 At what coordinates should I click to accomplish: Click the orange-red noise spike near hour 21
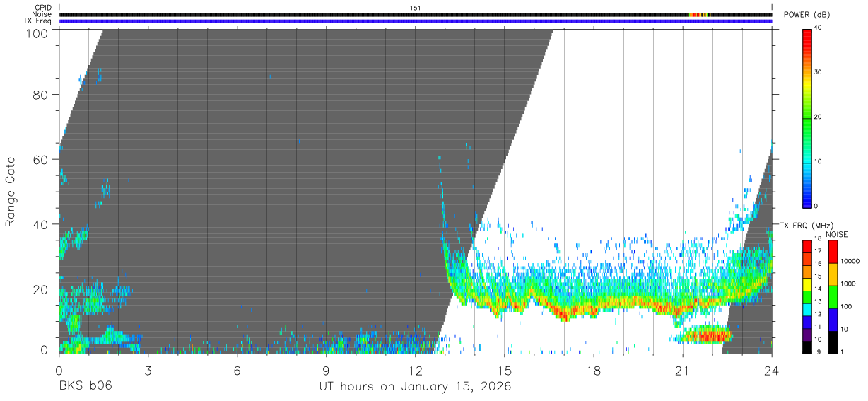pos(696,15)
